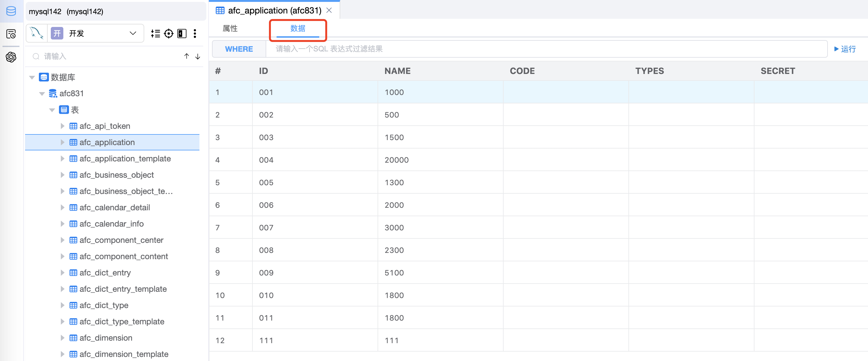Viewport: 868px width, 361px height.
Task: Close the afc_application tab
Action: click(329, 10)
